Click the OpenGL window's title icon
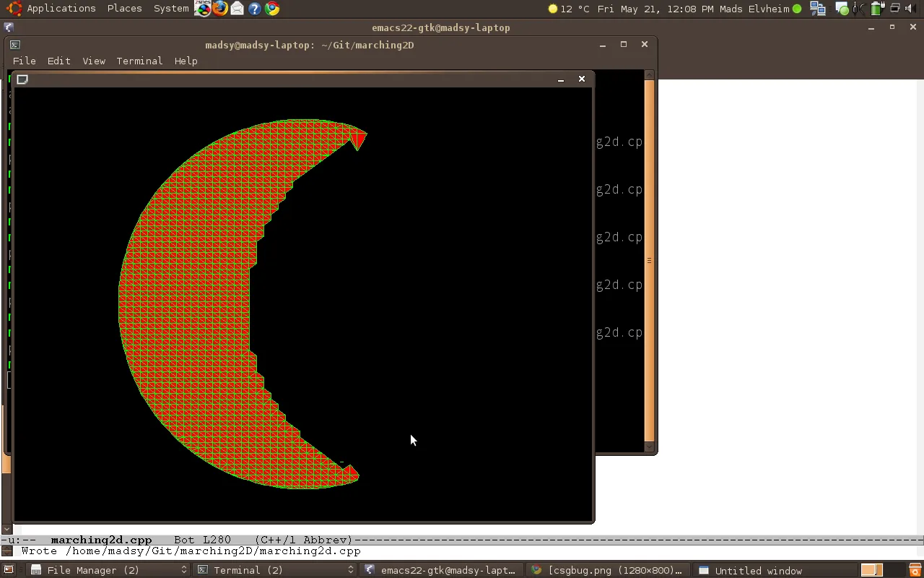This screenshot has width=924, height=578. [x=22, y=79]
